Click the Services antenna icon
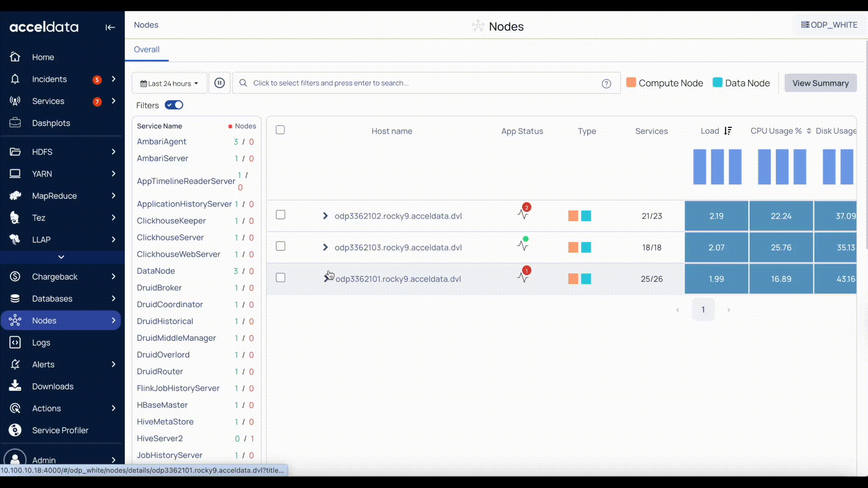Viewport: 868px width, 488px height. (x=15, y=101)
